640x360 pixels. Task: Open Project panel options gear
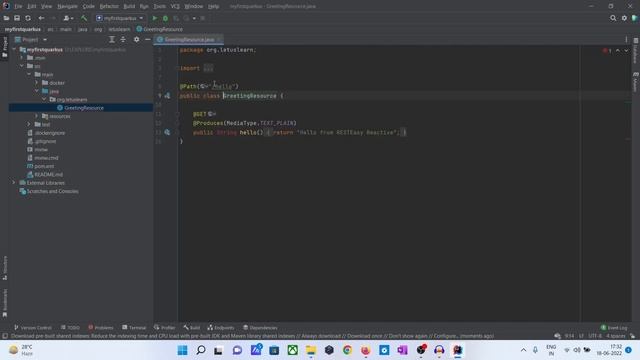(136, 40)
